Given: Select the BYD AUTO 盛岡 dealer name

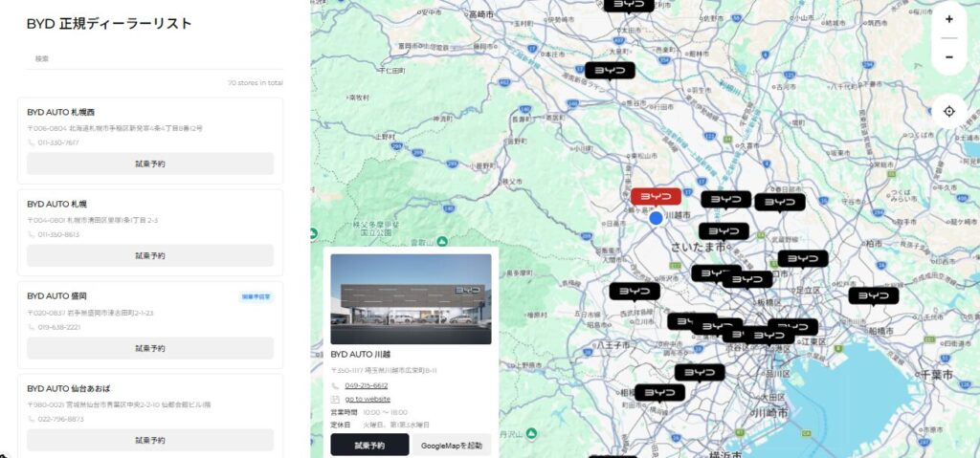Looking at the screenshot, I should (56, 296).
